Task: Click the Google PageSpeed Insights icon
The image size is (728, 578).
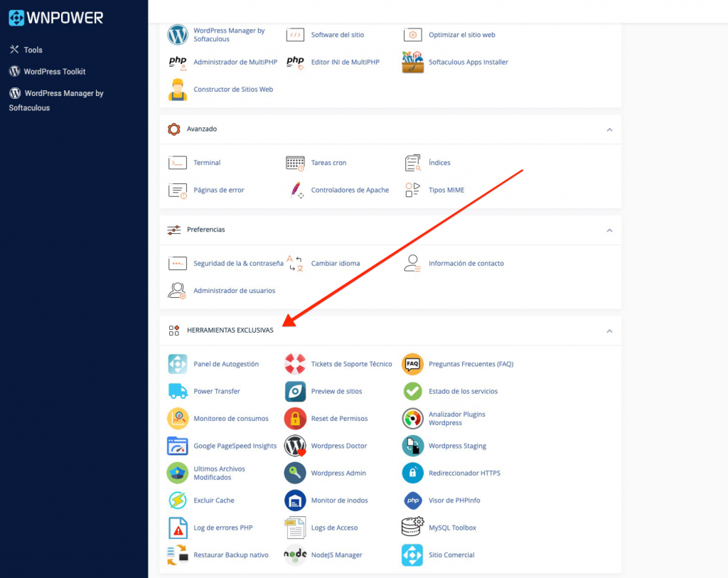Action: [177, 446]
